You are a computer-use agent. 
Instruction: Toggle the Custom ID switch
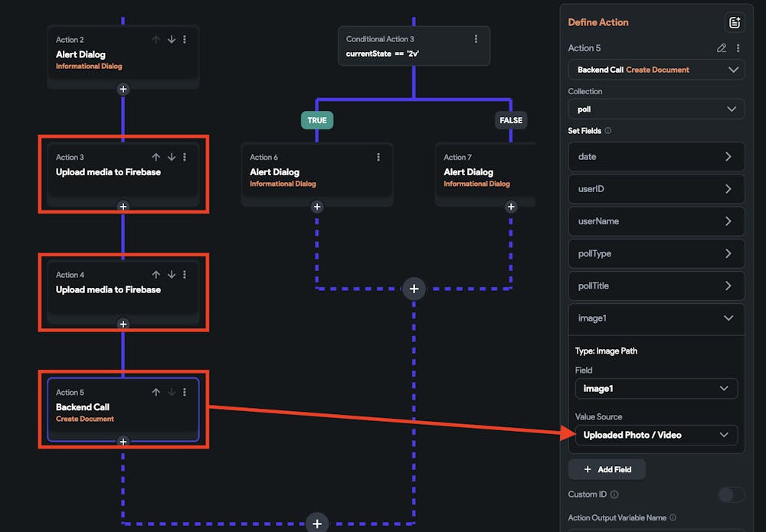(731, 494)
